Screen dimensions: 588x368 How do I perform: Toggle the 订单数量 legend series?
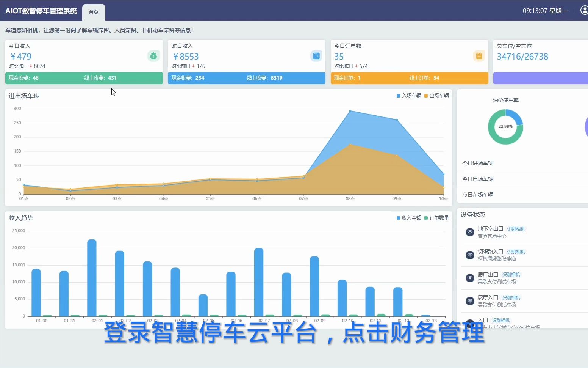436,218
